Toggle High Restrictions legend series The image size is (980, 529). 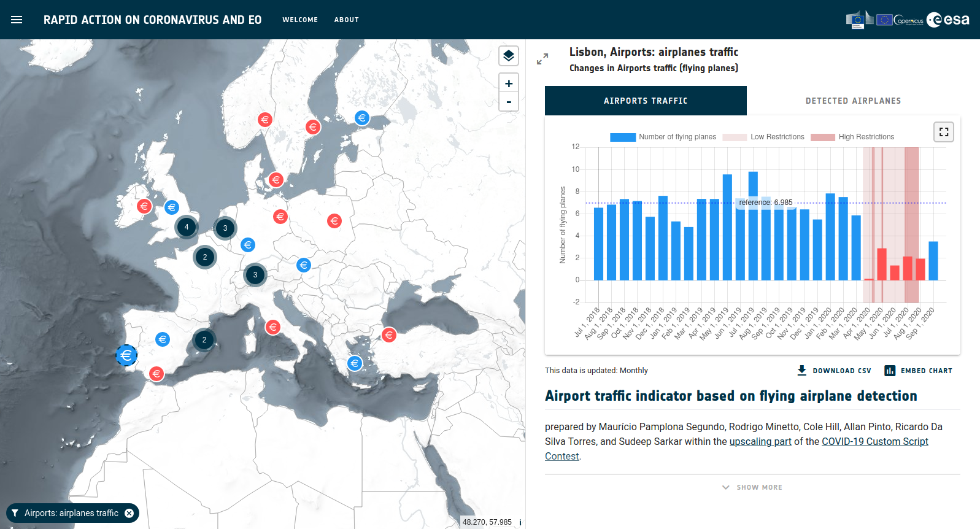(852, 137)
